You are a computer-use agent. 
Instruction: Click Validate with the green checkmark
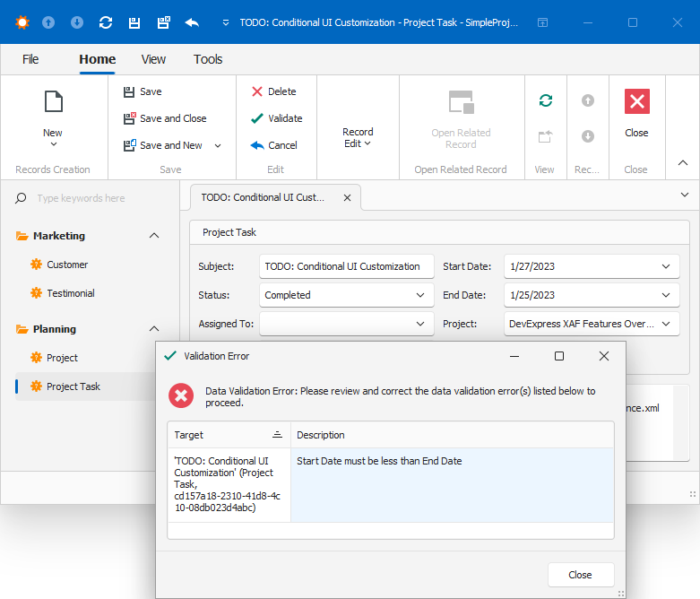coord(277,118)
